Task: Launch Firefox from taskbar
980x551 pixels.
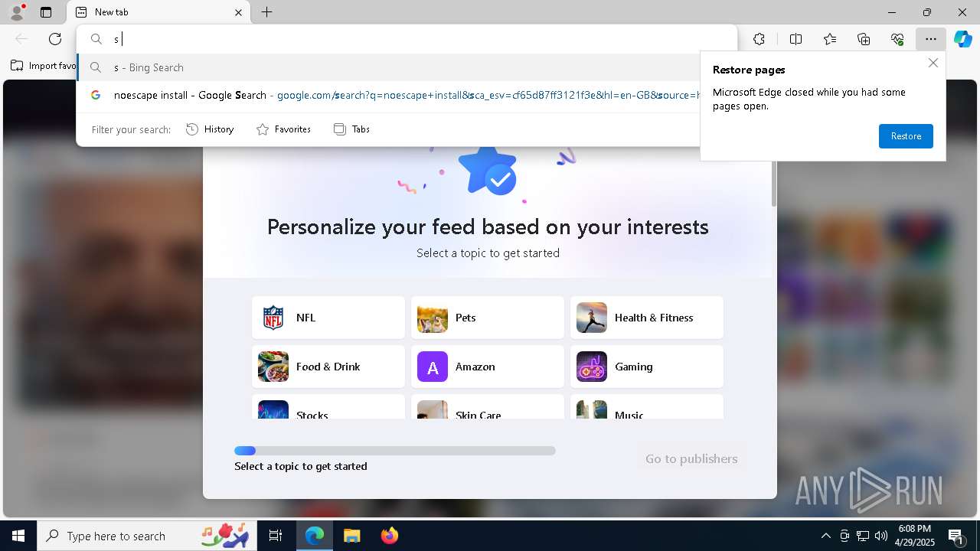Action: 390,536
